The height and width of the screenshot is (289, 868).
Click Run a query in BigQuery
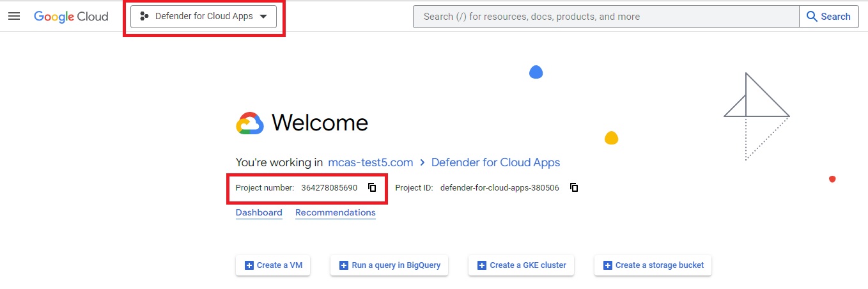tap(389, 265)
